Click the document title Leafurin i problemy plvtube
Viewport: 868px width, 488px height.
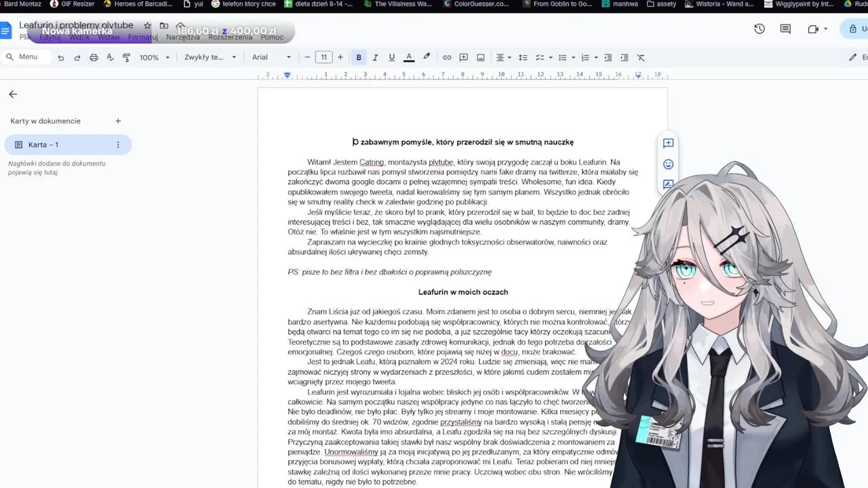[x=76, y=25]
